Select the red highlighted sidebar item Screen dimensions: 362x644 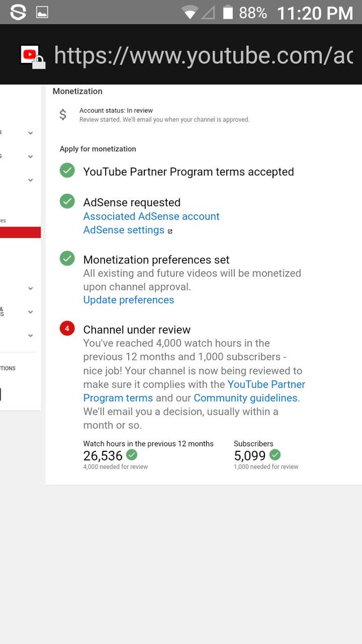click(x=20, y=232)
